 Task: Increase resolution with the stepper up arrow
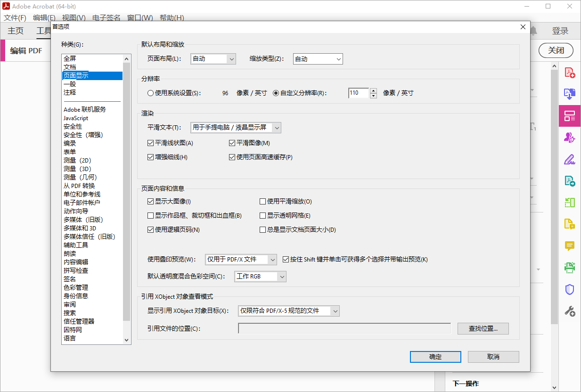[373, 90]
